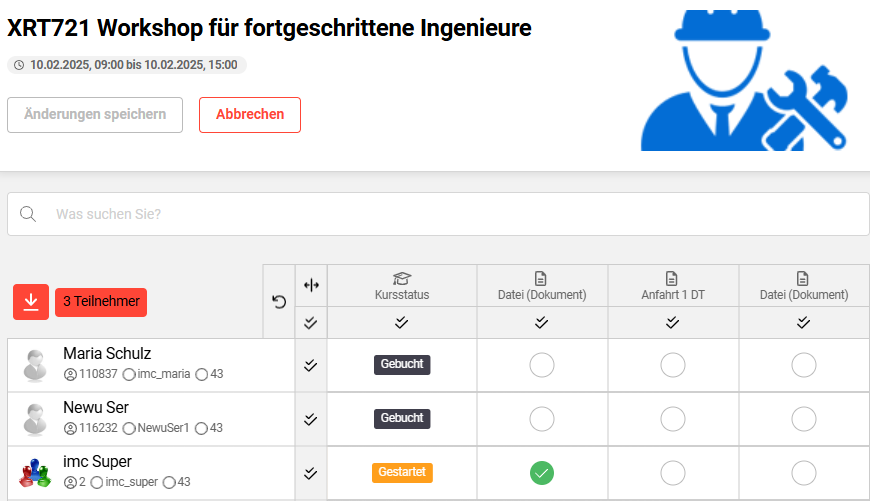
Task: Click the reset/undo arrow icon
Action: (x=279, y=301)
